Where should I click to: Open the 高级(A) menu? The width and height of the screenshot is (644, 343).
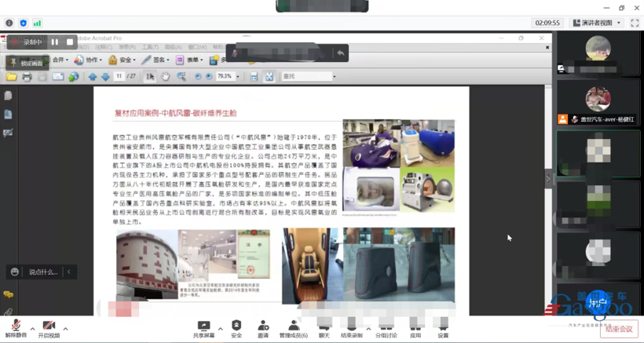click(174, 47)
